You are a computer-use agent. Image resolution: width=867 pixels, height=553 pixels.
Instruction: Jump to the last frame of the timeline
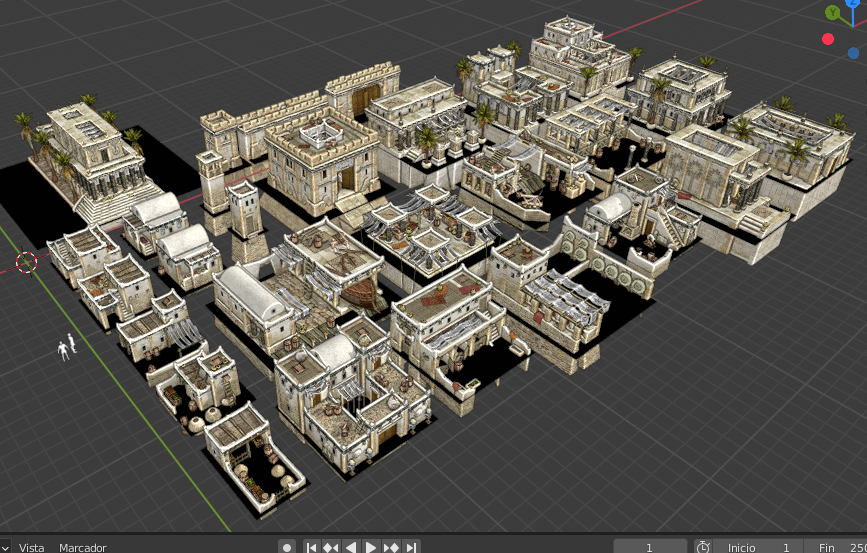[411, 547]
